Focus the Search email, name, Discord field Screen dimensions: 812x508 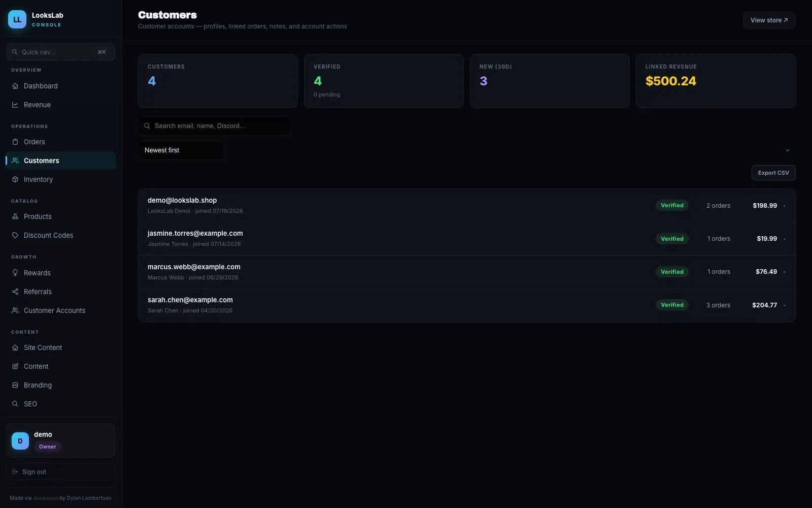pos(214,126)
